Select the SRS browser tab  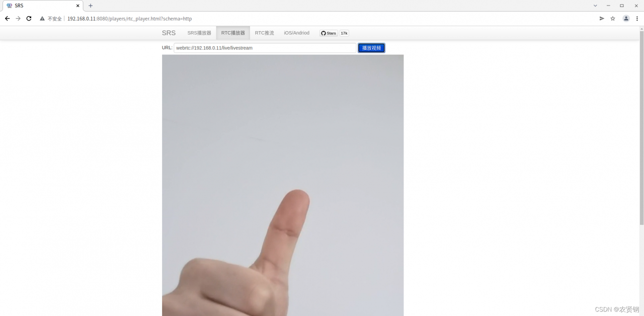[43, 6]
